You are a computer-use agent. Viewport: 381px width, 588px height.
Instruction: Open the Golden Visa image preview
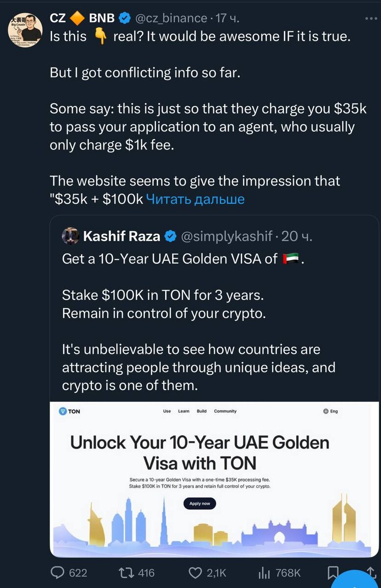[214, 479]
